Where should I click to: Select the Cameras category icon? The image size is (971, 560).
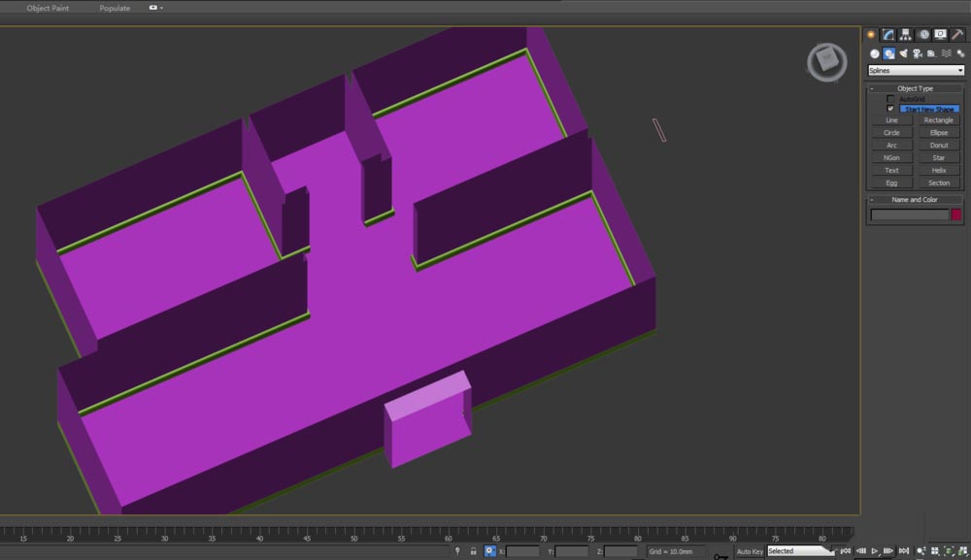coord(918,53)
